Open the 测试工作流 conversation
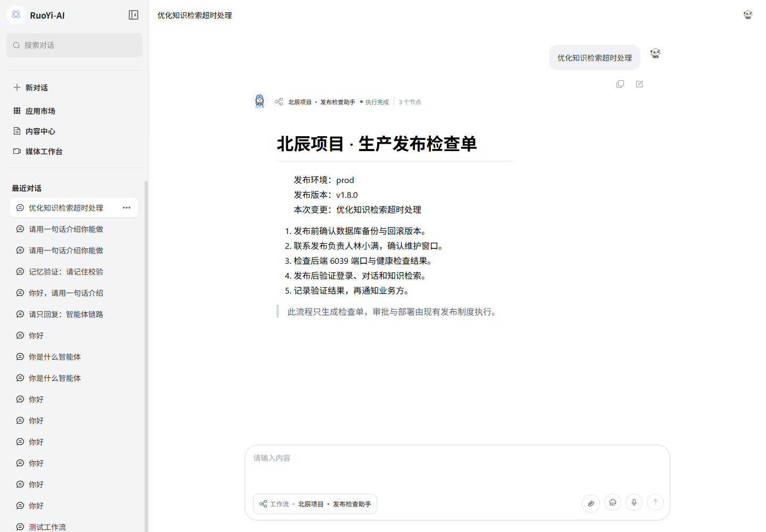The width and height of the screenshot is (766, 532). tap(74, 527)
